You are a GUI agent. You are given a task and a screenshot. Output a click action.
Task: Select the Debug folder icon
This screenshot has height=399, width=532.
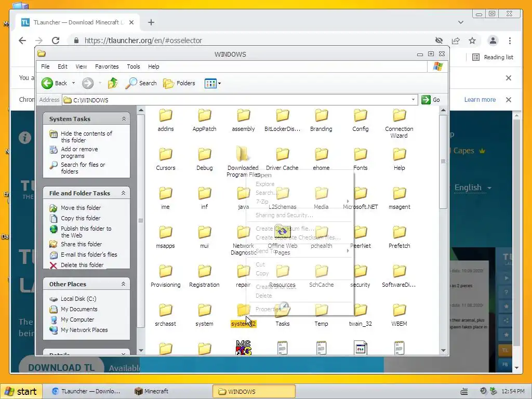205,154
